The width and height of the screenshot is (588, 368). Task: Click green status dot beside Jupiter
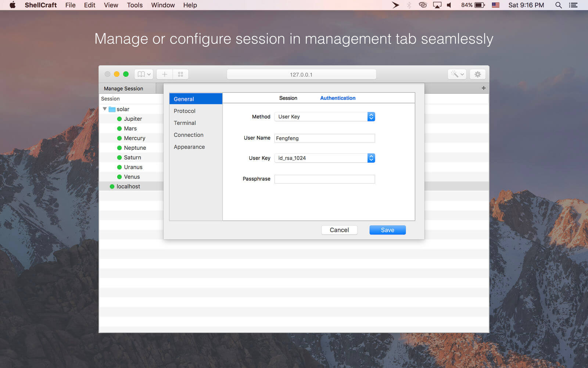click(x=119, y=119)
